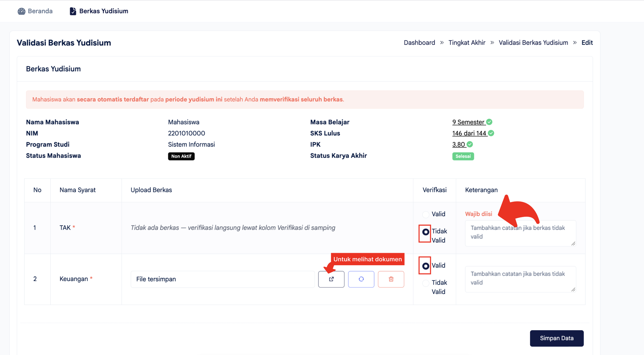Click the File tersimpan field

223,279
